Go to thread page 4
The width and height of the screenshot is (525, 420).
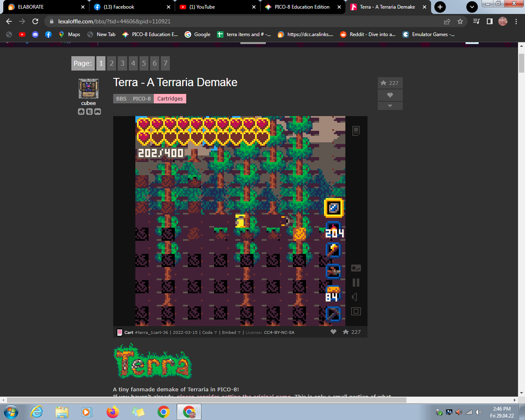click(x=133, y=63)
